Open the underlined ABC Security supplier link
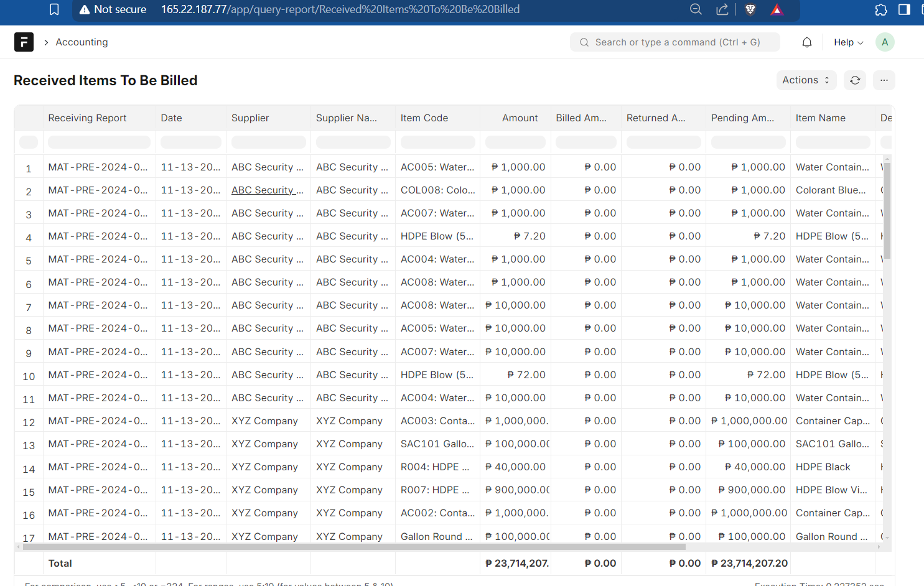Image resolution: width=924 pixels, height=586 pixels. 268,190
